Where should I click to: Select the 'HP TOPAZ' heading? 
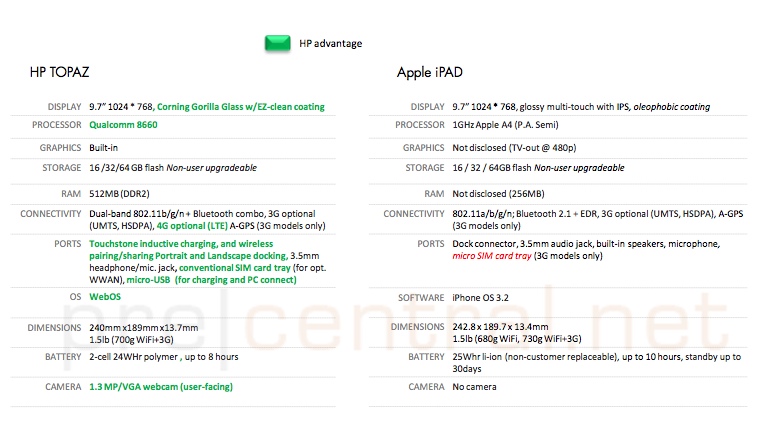pyautogui.click(x=59, y=72)
